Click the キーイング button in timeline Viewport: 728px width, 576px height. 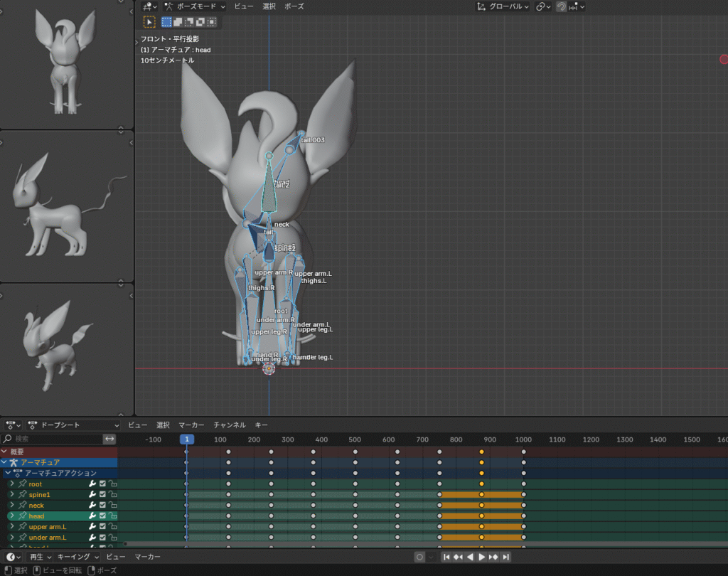point(77,557)
